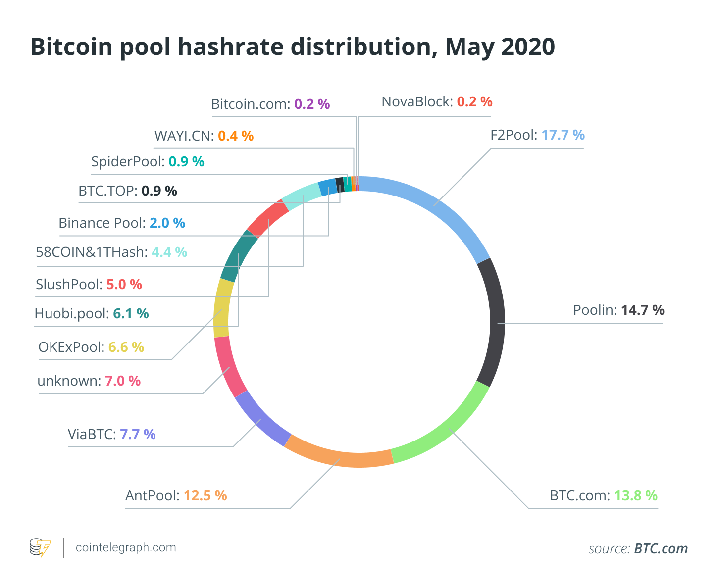Click the BTC.com source text
Screen dimensions: 718x588
click(x=661, y=548)
